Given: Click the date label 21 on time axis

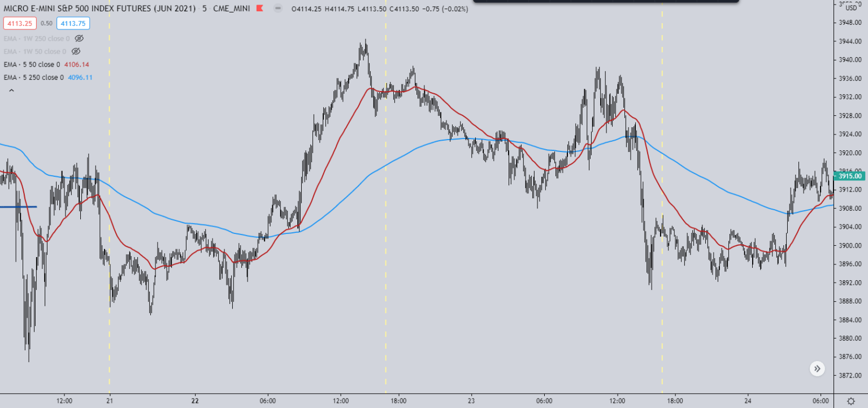Looking at the screenshot, I should [x=110, y=401].
